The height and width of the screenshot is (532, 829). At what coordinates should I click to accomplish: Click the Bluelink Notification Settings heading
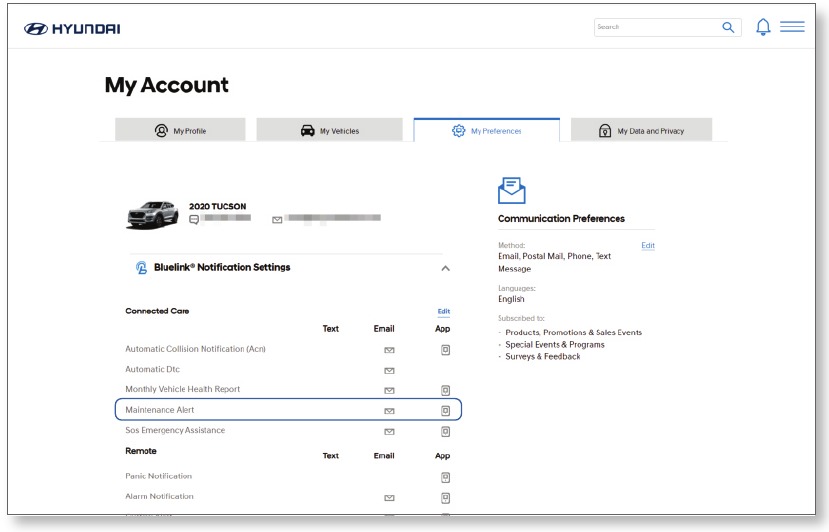[222, 267]
